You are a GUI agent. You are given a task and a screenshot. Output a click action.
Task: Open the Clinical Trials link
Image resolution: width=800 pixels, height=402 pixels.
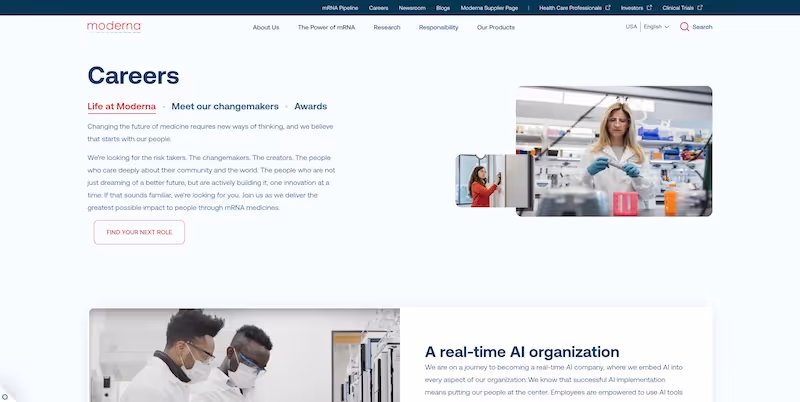tap(678, 8)
